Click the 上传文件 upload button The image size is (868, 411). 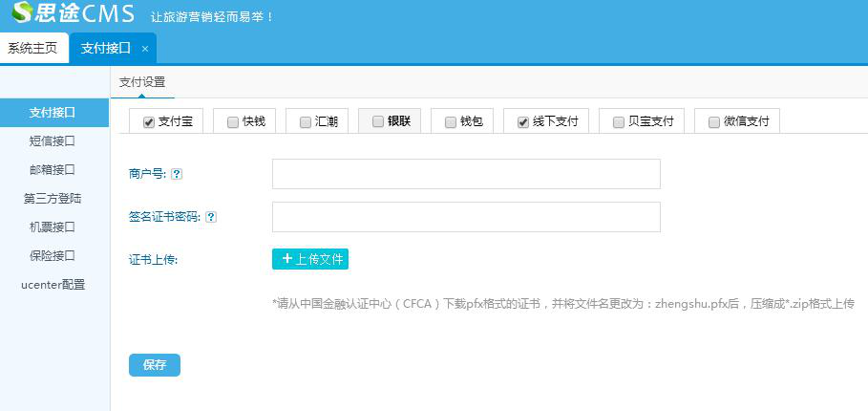coord(310,259)
